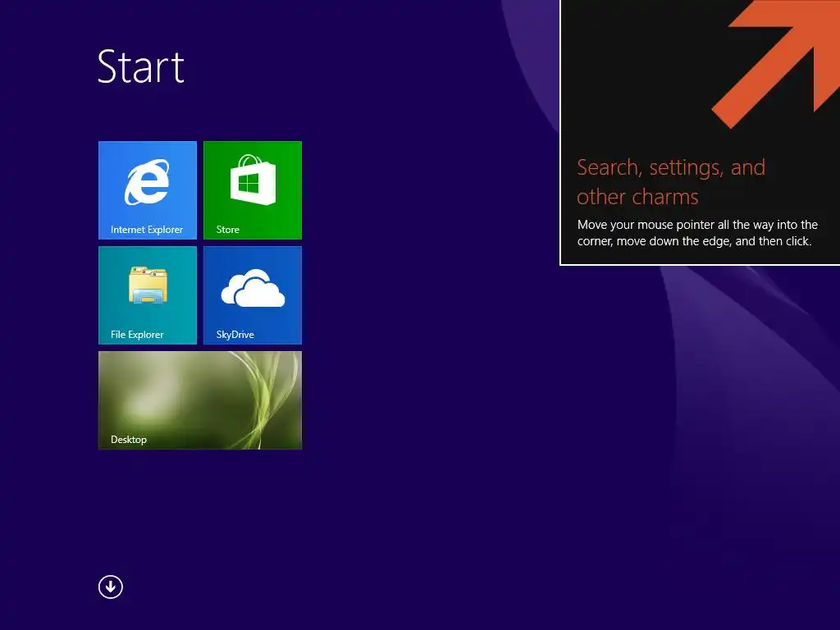Show all apps with the down arrow

(111, 587)
